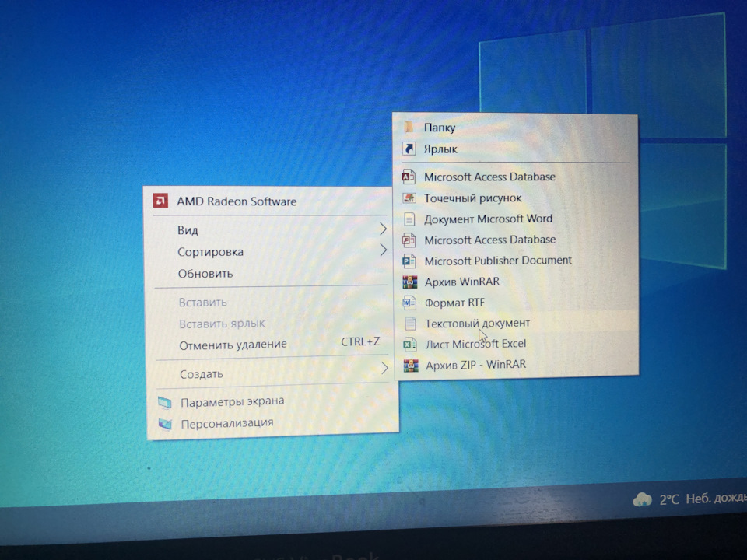Click the folder icon beside Папку

pos(409,127)
